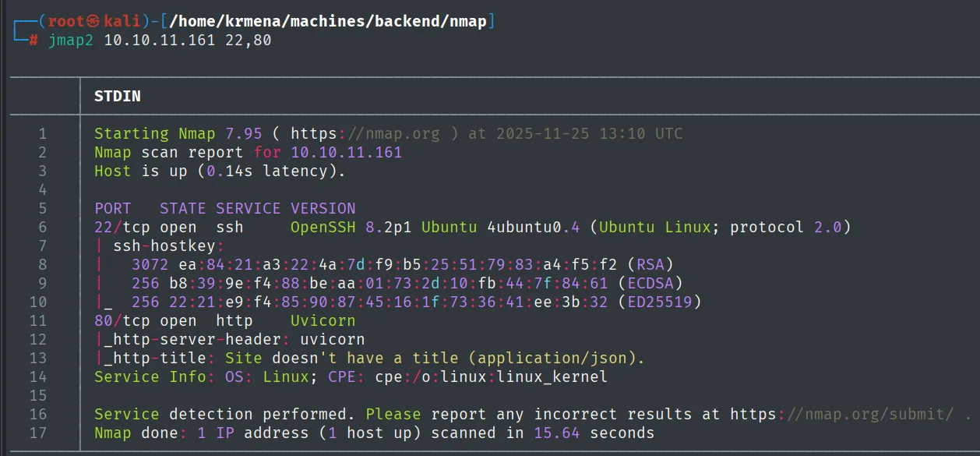
Task: Click 'Service detection performed.' text
Action: (x=224, y=414)
